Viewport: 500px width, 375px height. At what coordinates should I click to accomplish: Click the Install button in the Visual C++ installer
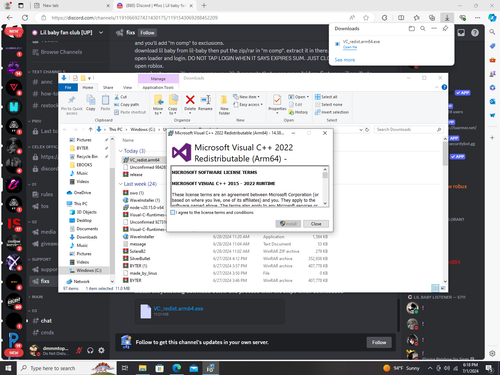pos(288,224)
